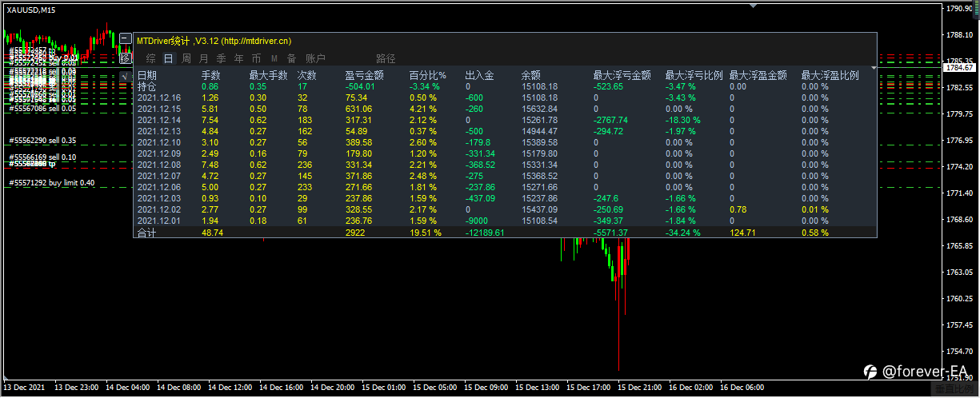Select the 2021.12.14 date row
Image resolution: width=980 pixels, height=398 pixels.
[159, 120]
